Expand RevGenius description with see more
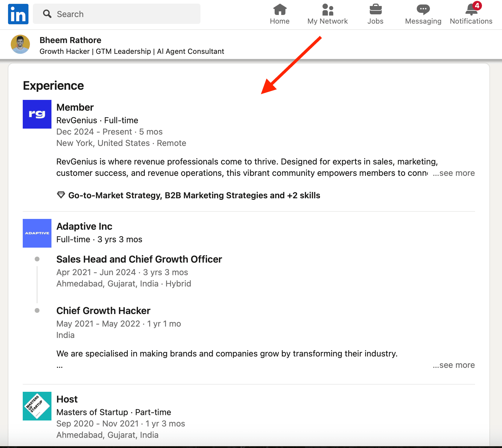Screen dimensions: 502x448 coord(454,173)
